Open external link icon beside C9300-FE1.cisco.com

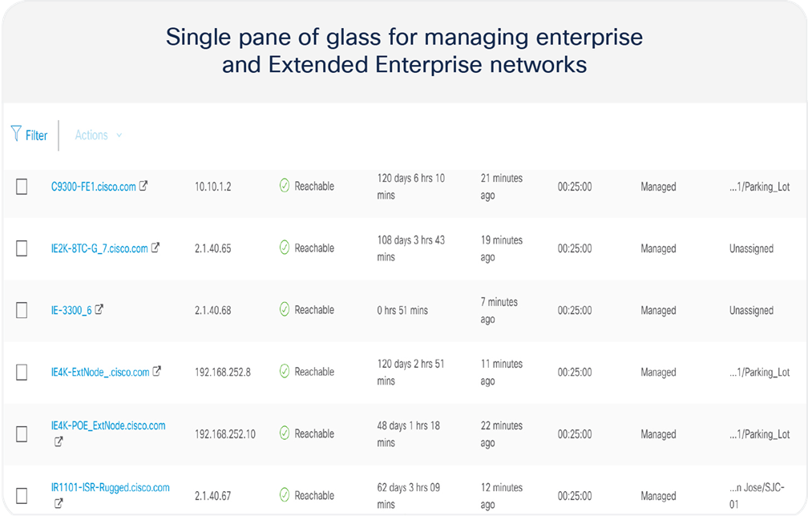coord(143,185)
